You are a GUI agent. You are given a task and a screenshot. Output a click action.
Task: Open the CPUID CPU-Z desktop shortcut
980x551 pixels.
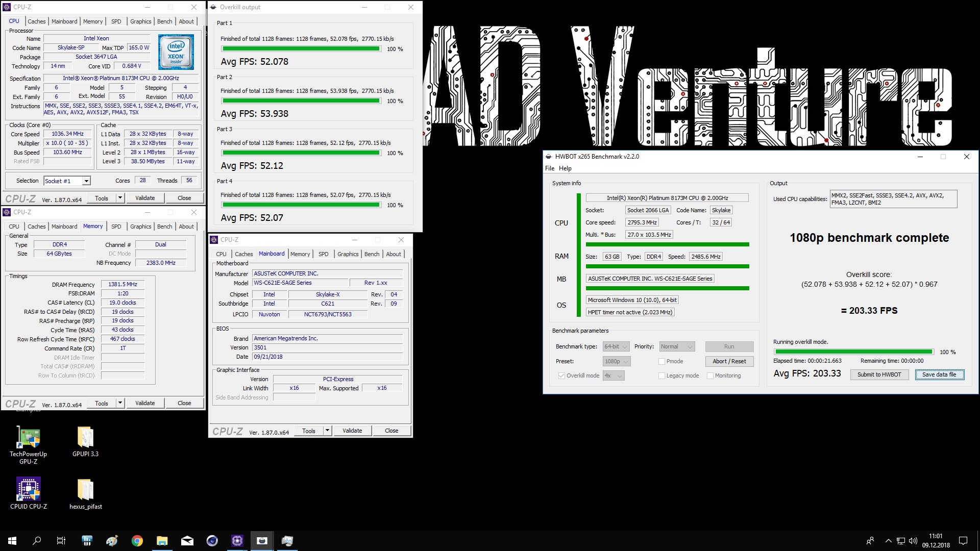click(x=28, y=493)
